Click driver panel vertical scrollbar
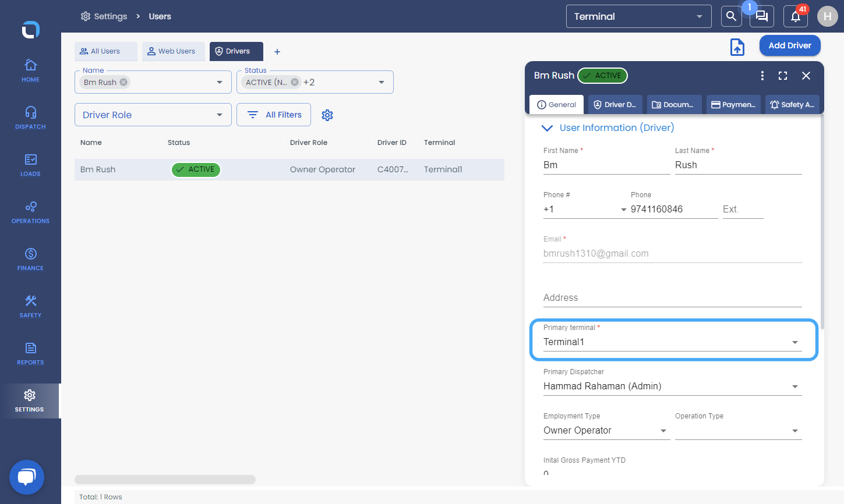 [822, 222]
